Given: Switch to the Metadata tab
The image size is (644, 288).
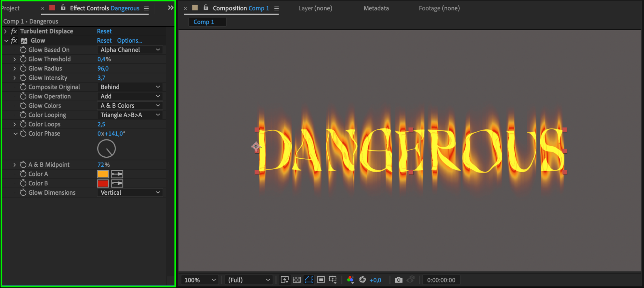Looking at the screenshot, I should click(x=376, y=8).
